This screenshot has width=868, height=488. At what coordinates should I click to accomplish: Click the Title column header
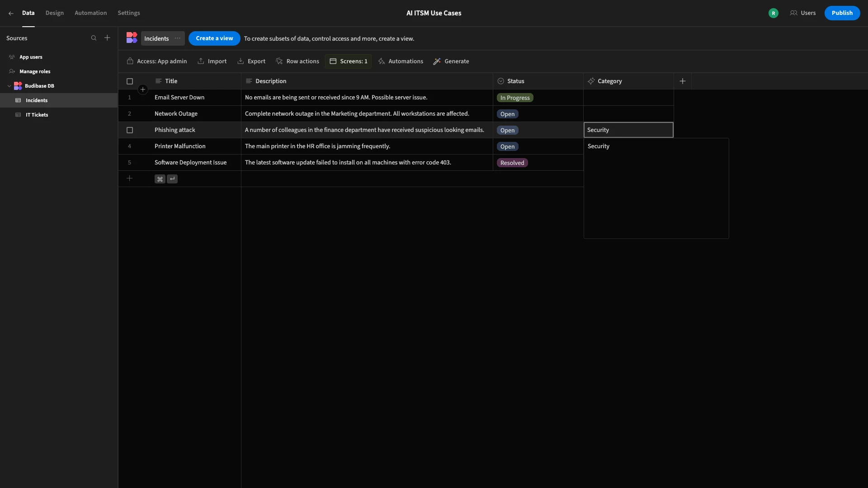196,81
